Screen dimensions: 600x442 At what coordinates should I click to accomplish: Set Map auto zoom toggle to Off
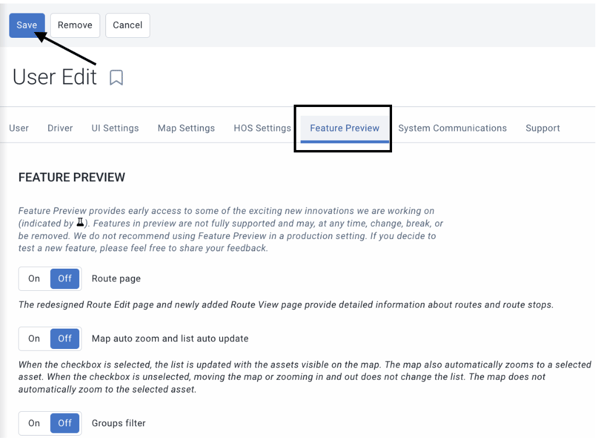click(x=65, y=339)
